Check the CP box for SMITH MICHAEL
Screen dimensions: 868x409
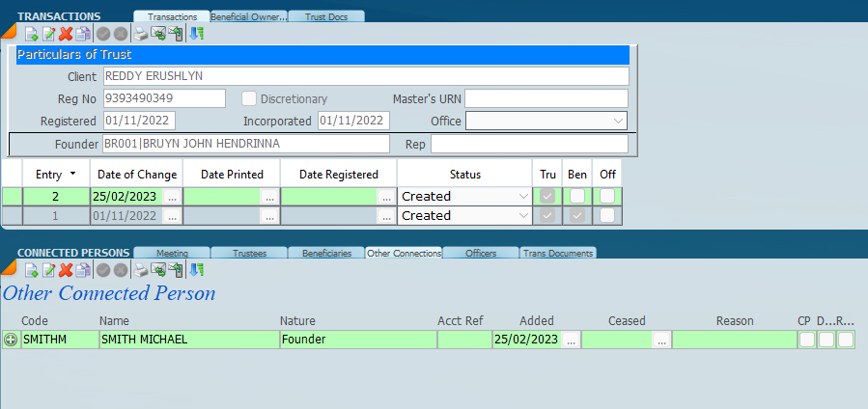(806, 340)
